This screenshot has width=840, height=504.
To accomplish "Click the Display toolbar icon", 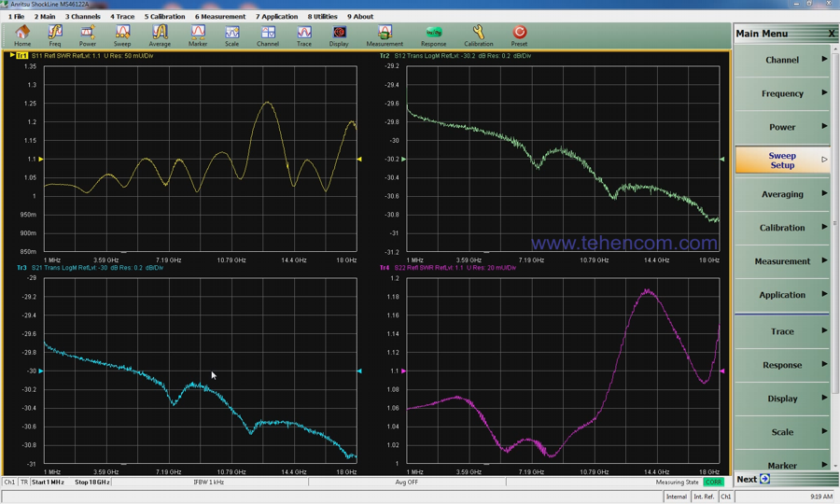I will coord(339,35).
